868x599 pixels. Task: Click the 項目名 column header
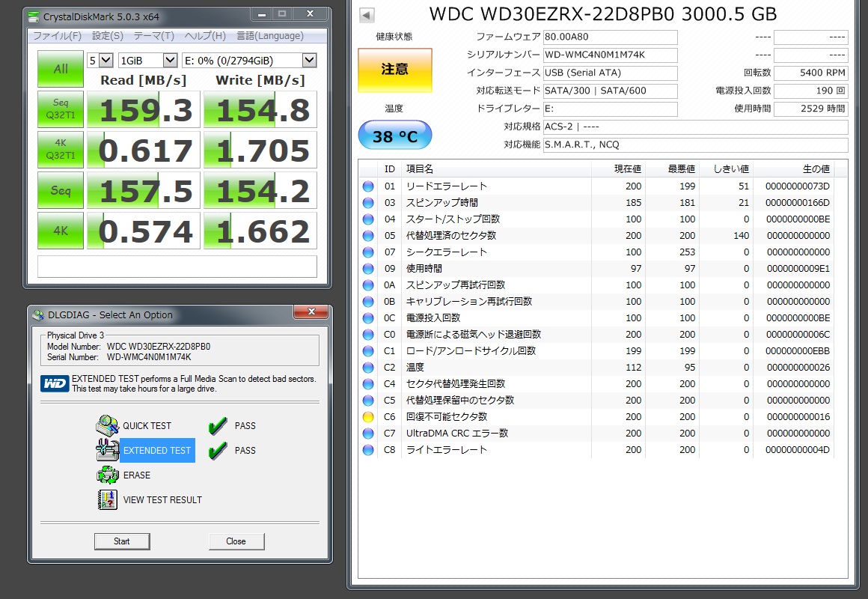click(x=496, y=169)
